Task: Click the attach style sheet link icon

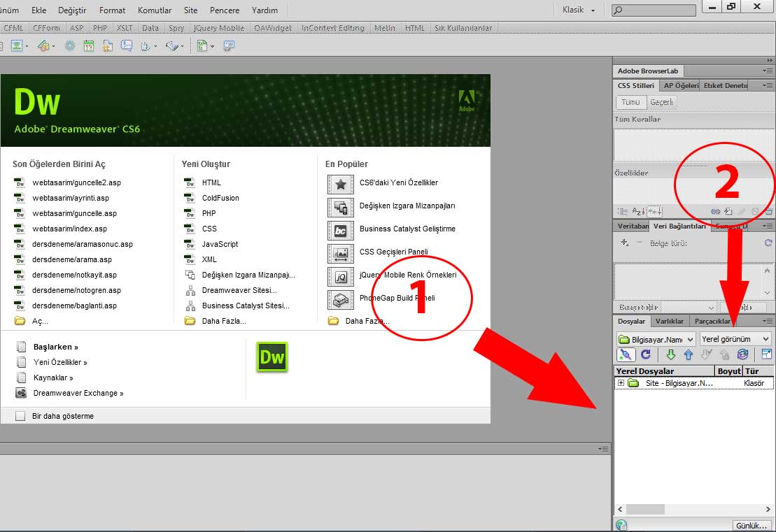Action: [715, 211]
